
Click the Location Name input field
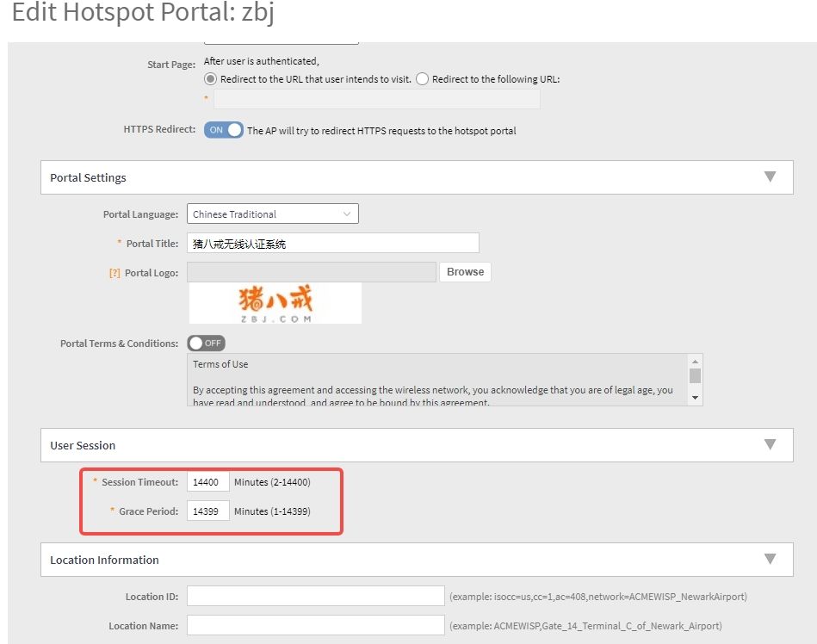(315, 626)
